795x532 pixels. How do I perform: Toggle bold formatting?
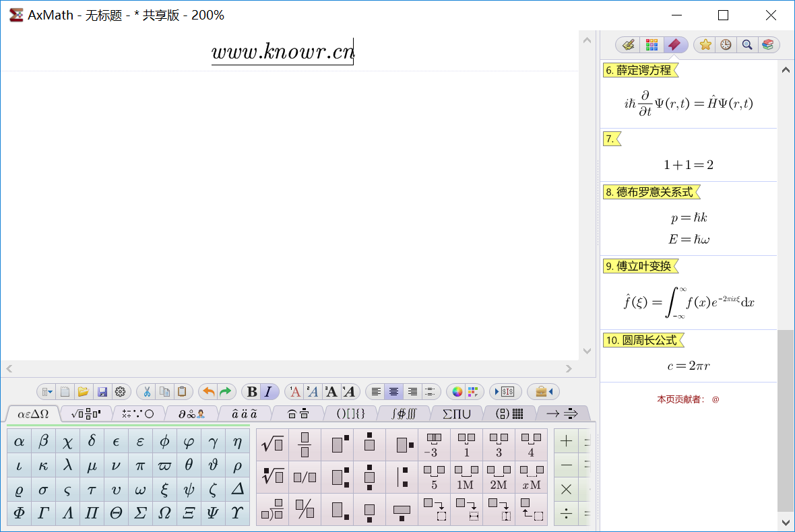(251, 392)
